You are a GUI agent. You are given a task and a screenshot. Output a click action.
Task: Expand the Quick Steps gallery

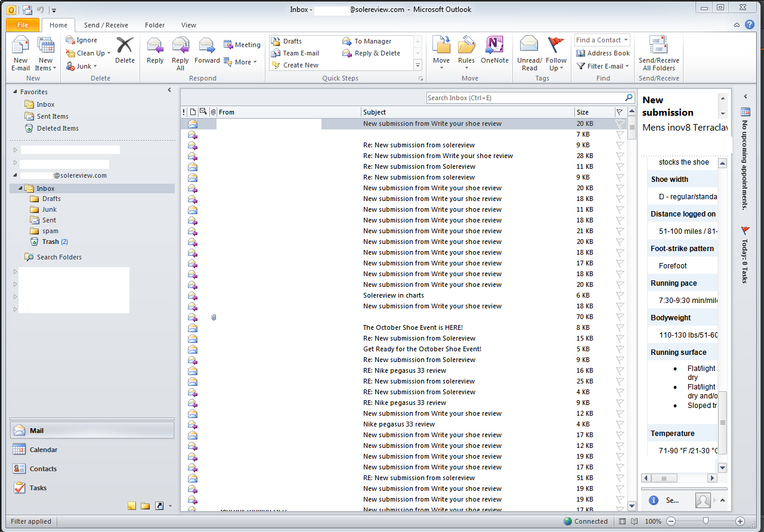(x=417, y=65)
